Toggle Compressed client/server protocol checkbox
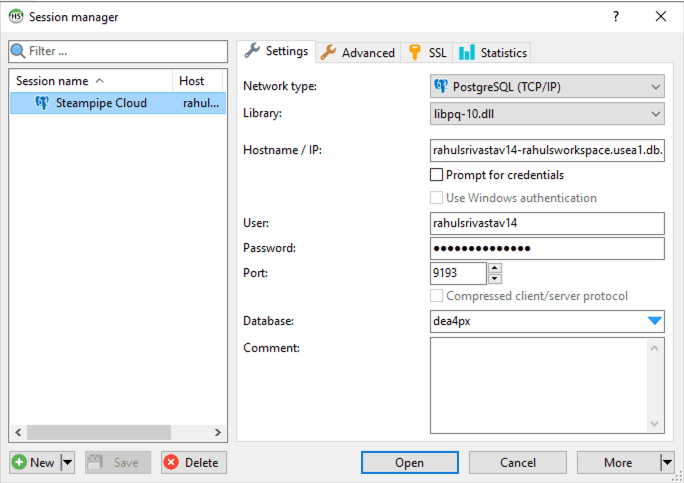The height and width of the screenshot is (483, 684). coord(436,296)
